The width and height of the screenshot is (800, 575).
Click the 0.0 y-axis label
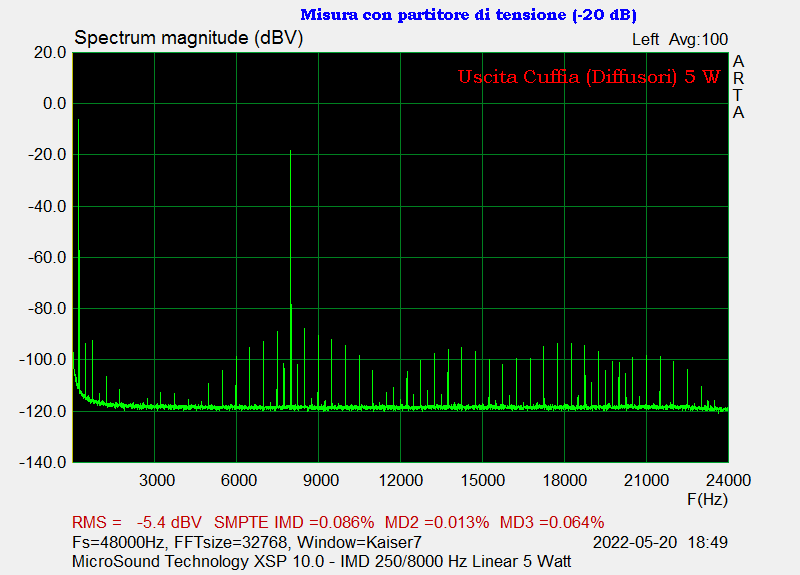click(55, 104)
